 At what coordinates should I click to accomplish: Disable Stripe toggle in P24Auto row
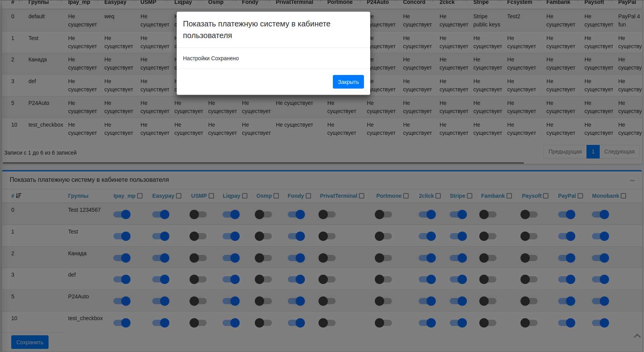pyautogui.click(x=458, y=301)
